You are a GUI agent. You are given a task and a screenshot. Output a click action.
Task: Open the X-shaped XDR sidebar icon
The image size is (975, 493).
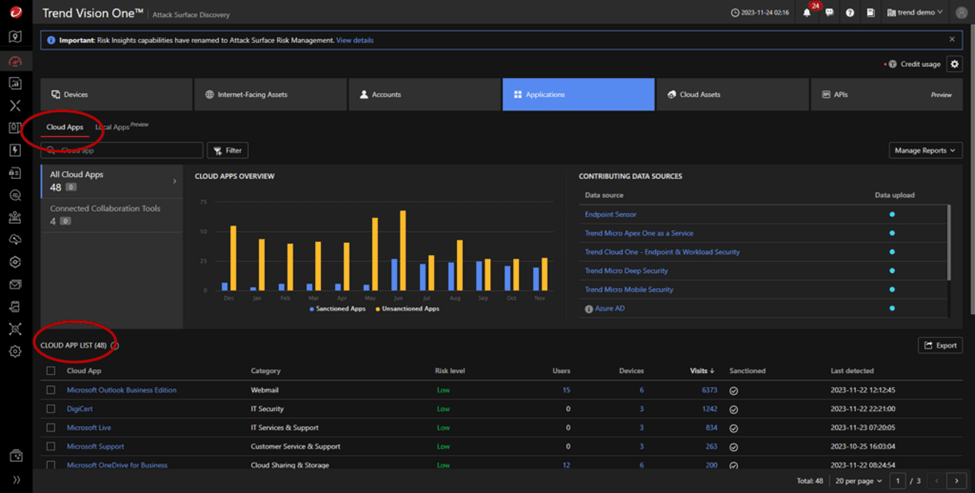click(16, 106)
